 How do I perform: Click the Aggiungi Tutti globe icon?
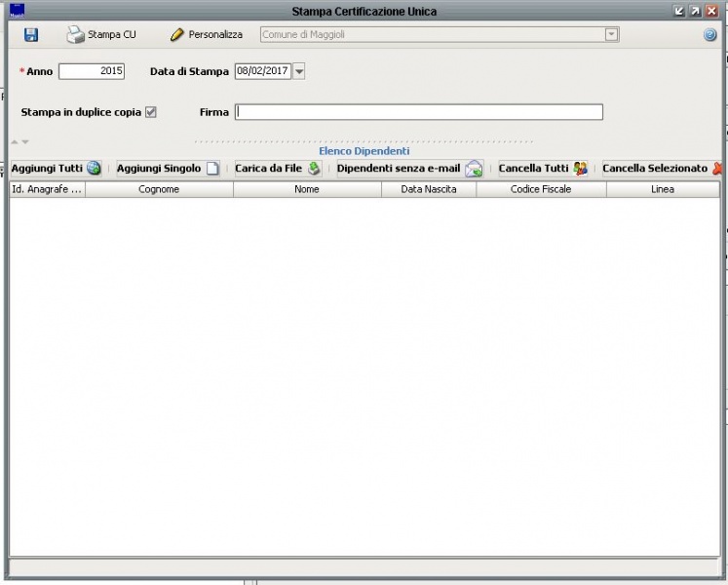[94, 169]
